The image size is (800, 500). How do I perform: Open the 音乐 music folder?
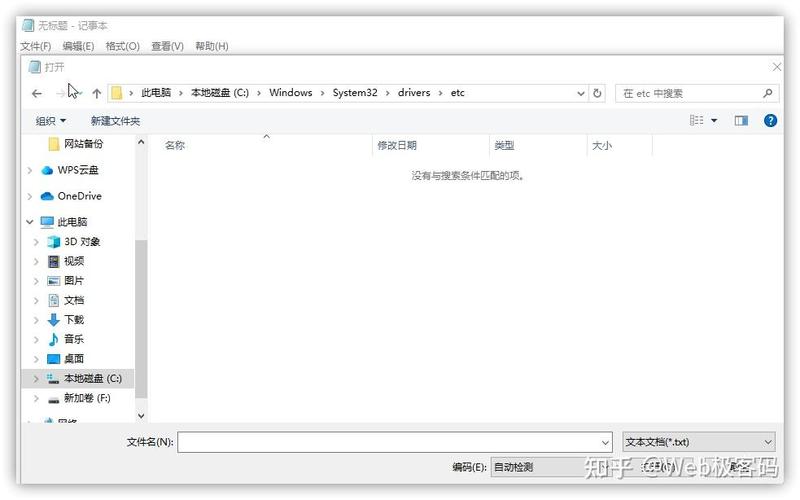(73, 339)
